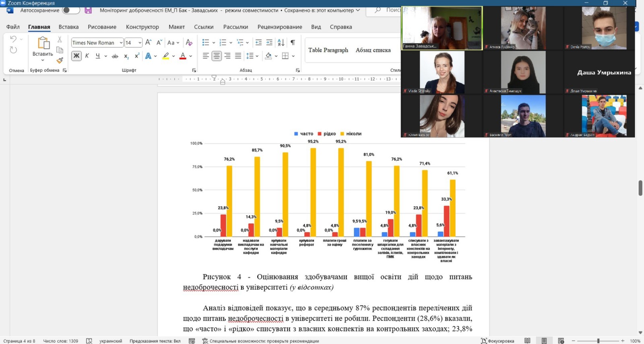Increase indent using the indent icon
Image resolution: width=644 pixels, height=344 pixels.
click(x=269, y=43)
